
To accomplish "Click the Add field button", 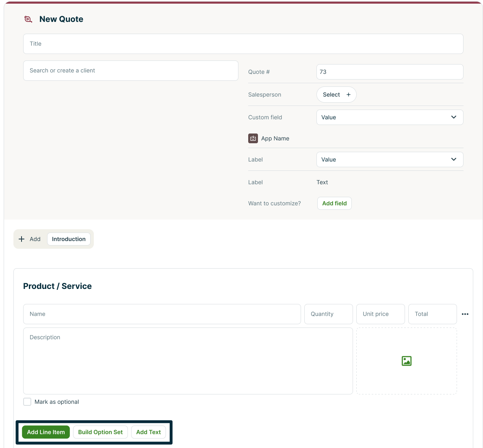I will (334, 203).
